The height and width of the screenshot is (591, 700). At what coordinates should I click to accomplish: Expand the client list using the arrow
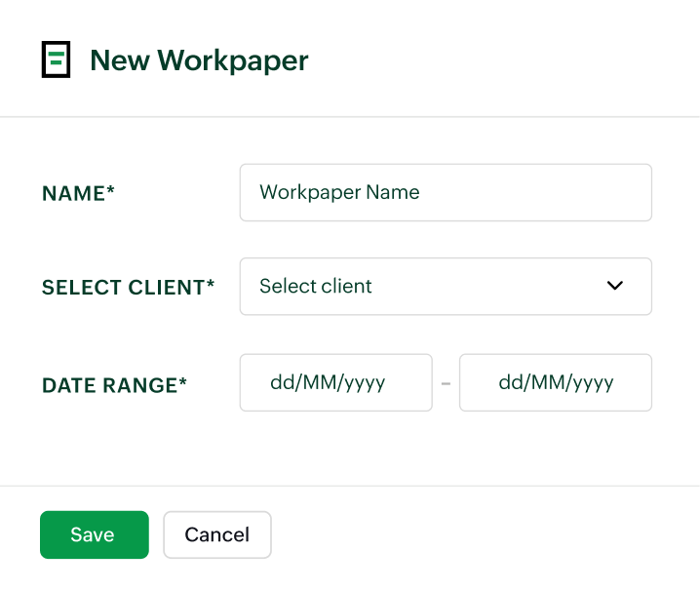click(614, 286)
